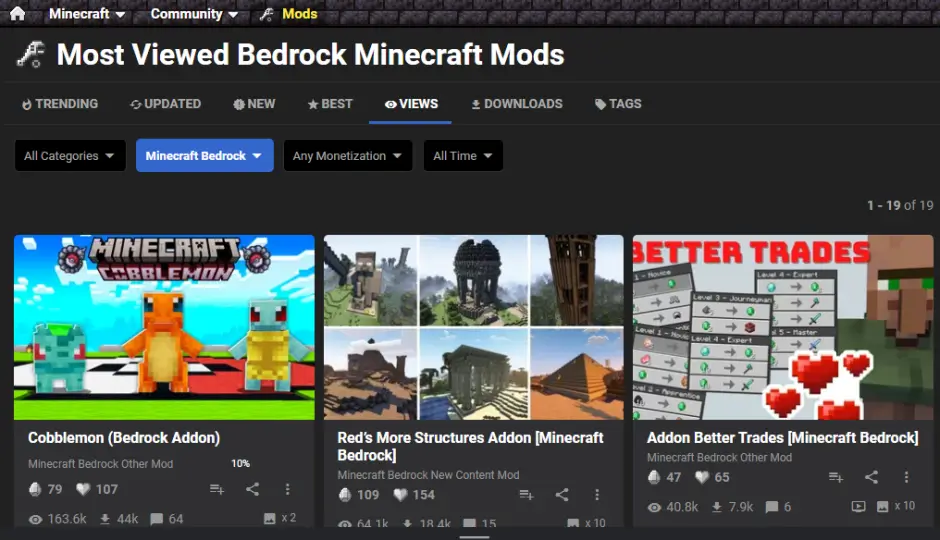Open Cobblemon's more options menu
Viewport: 940px width, 540px height.
pos(288,489)
